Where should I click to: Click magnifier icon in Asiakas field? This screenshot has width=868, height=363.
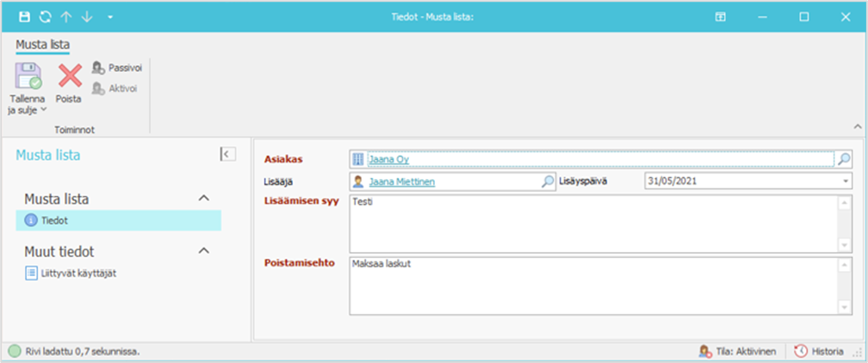pos(844,159)
